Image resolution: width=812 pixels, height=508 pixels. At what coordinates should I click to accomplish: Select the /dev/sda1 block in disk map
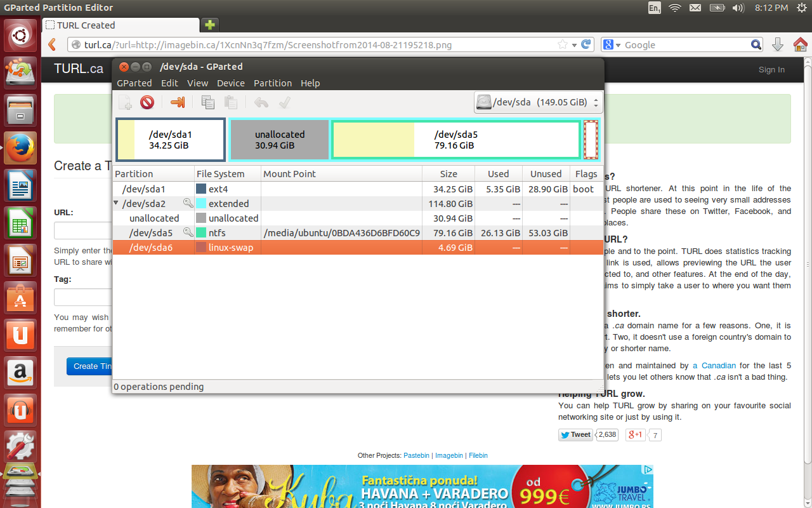point(171,140)
